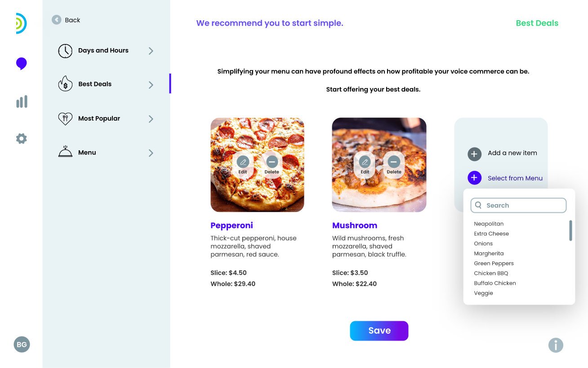The height and width of the screenshot is (368, 588).
Task: Open the settings gear icon
Action: pyautogui.click(x=21, y=139)
